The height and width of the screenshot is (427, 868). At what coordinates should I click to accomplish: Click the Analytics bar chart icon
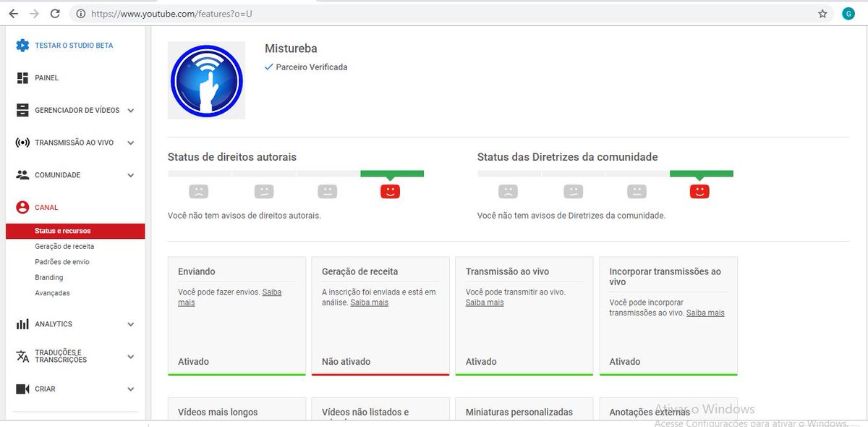pos(22,324)
